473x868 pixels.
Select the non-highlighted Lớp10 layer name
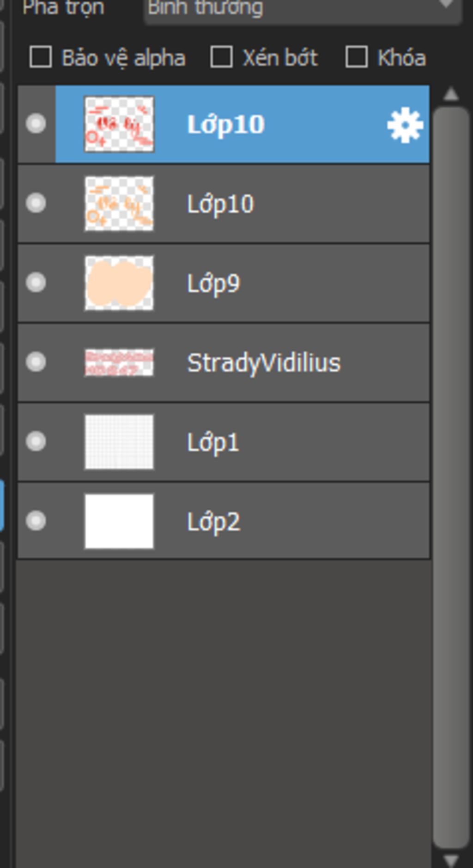[x=220, y=204]
